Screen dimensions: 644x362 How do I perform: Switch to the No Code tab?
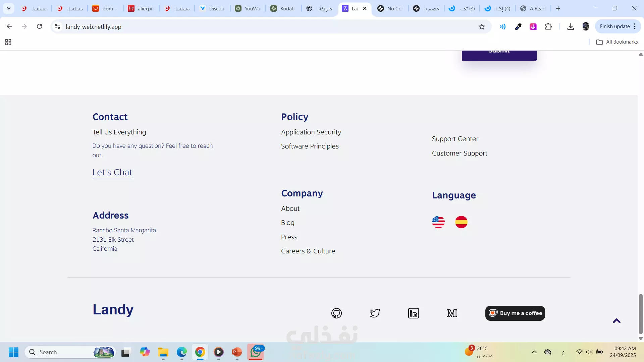pos(390,9)
